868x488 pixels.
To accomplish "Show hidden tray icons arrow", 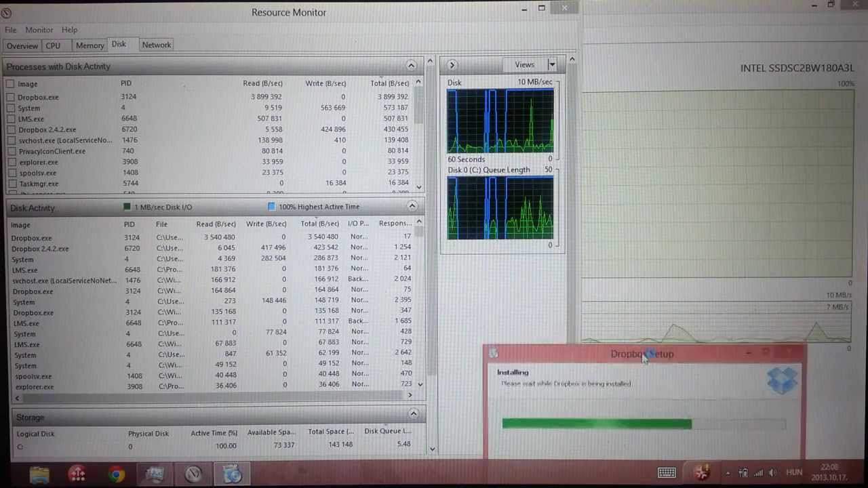I will [x=728, y=473].
